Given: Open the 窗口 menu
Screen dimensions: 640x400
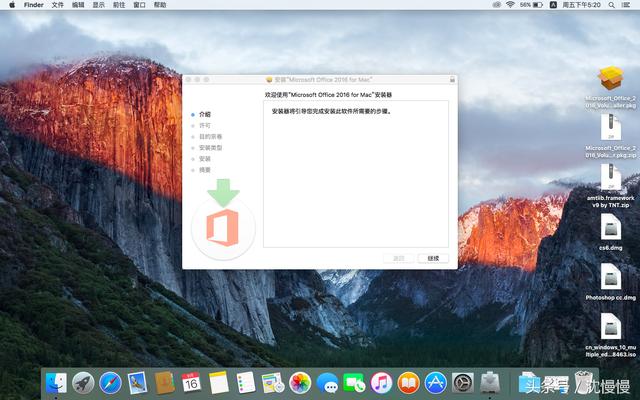Looking at the screenshot, I should click(x=139, y=5).
